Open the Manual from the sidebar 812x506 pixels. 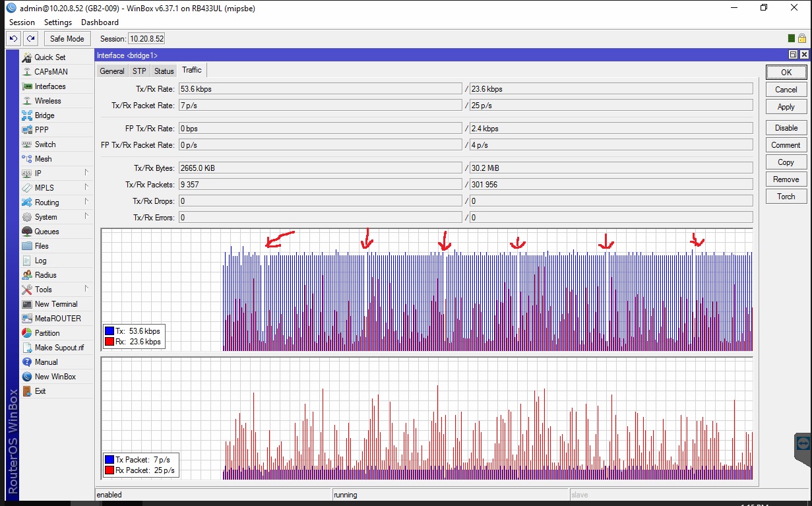(46, 362)
